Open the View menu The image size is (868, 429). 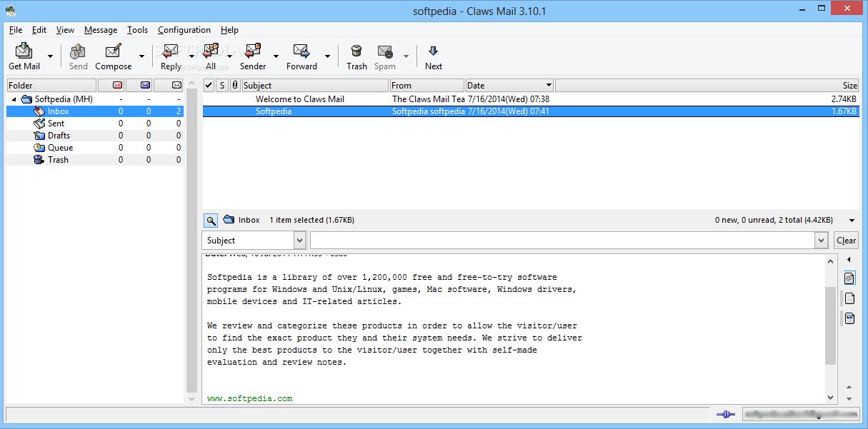[65, 30]
